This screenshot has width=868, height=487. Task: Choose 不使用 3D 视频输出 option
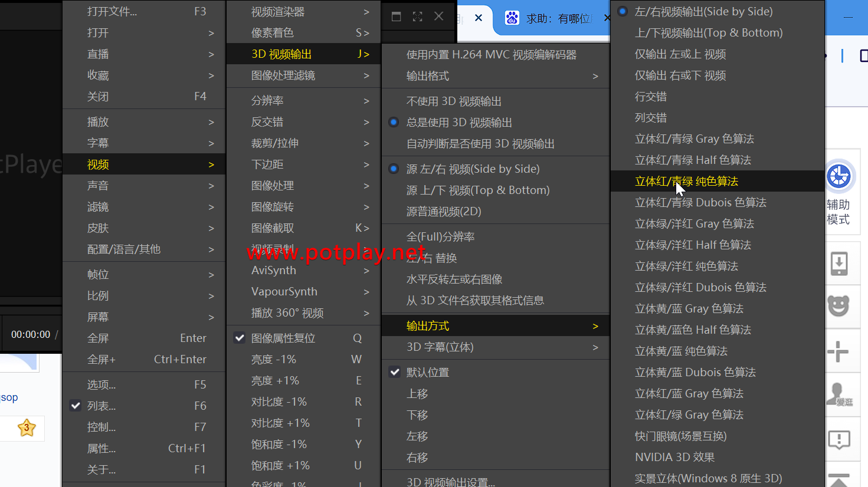coord(496,101)
